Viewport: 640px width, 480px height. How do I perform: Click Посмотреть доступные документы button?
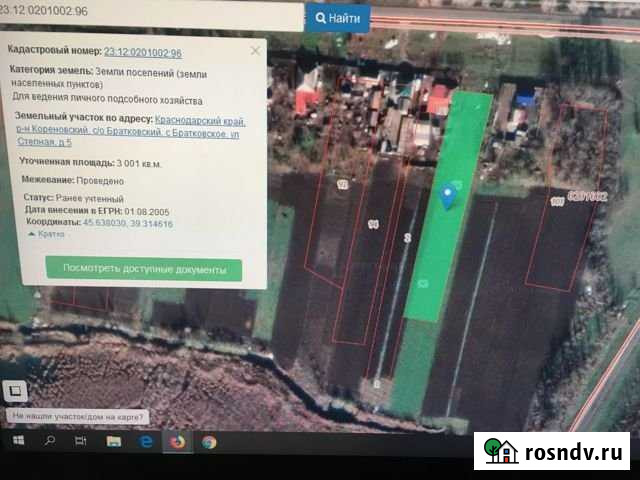pyautogui.click(x=143, y=269)
